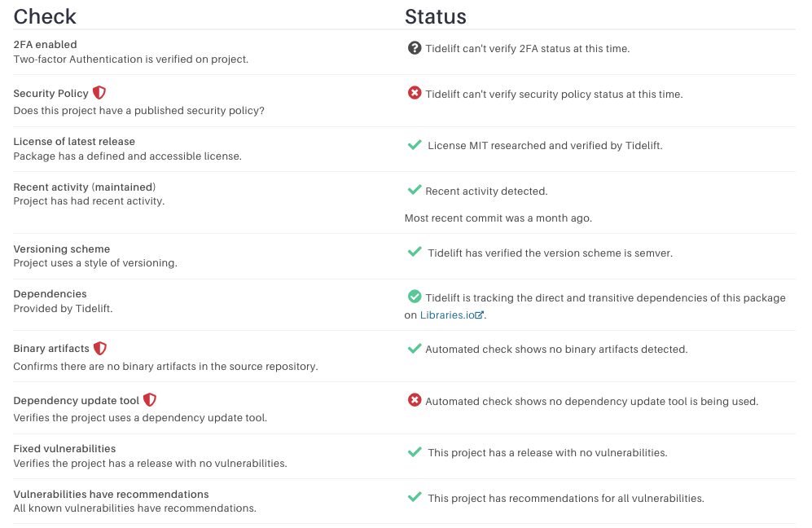Click the checkmark for no binary artifacts detected
This screenshot has width=812, height=528.
415,349
